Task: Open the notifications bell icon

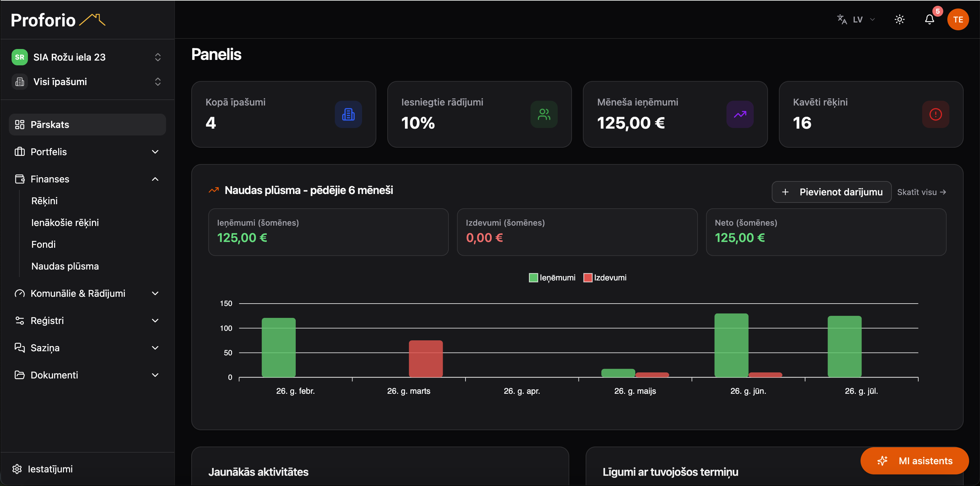Action: pos(929,19)
